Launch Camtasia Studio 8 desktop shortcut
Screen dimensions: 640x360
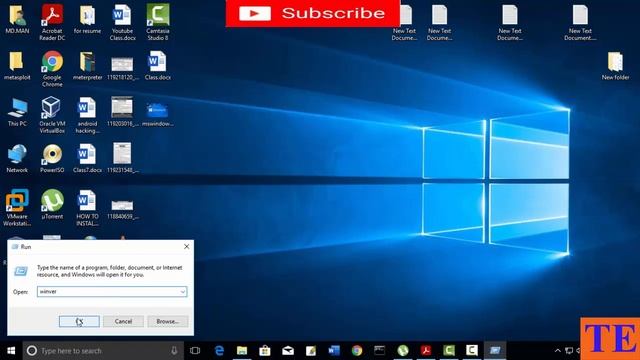pyautogui.click(x=158, y=22)
